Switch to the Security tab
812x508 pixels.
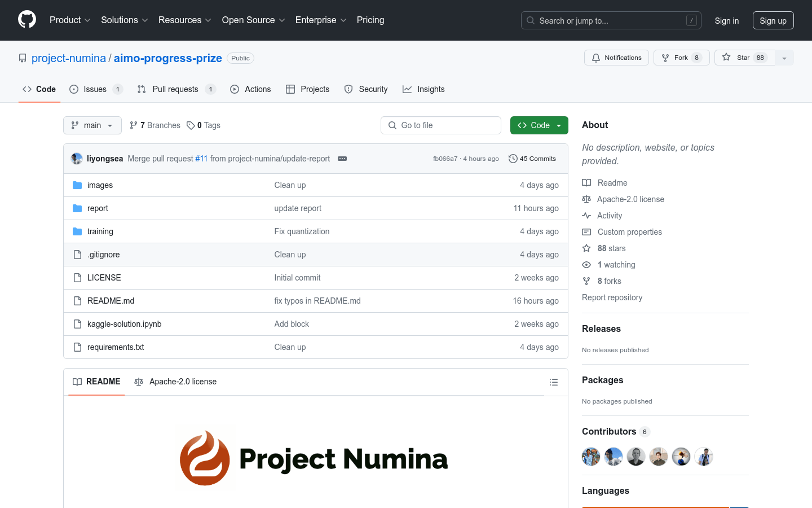(366, 89)
